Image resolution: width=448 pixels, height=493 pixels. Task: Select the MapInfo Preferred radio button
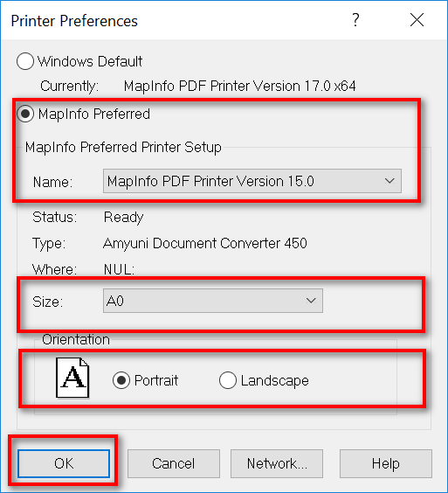tap(25, 114)
